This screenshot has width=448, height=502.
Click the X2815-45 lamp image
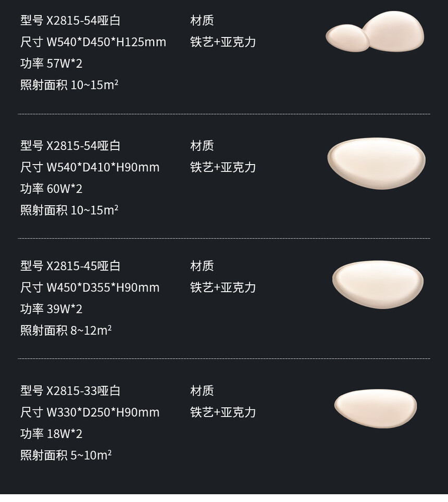click(378, 284)
